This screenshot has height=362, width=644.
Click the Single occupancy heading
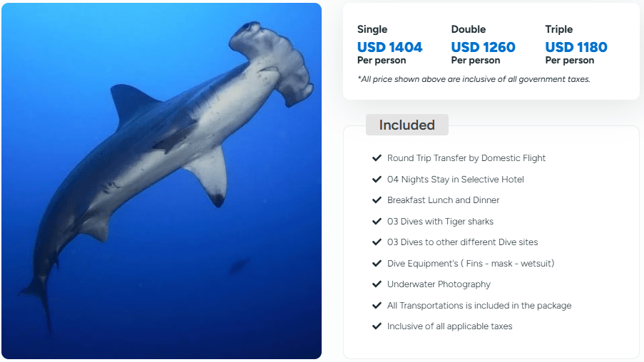pyautogui.click(x=372, y=29)
